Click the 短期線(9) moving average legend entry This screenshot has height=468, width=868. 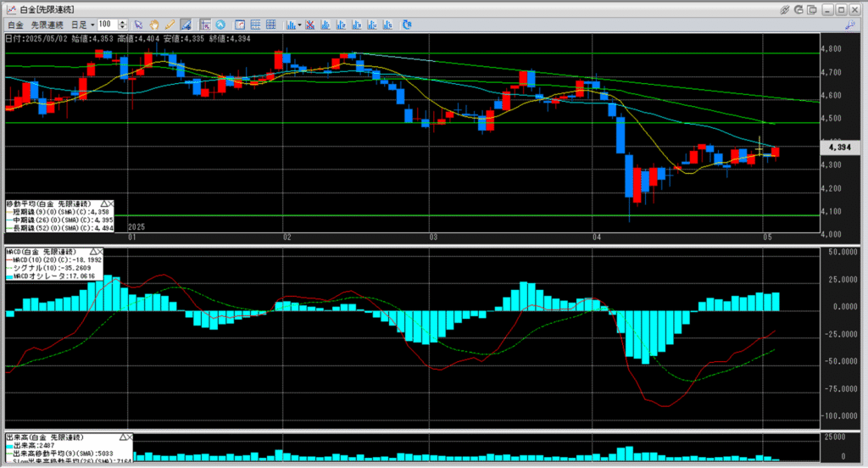(x=58, y=212)
